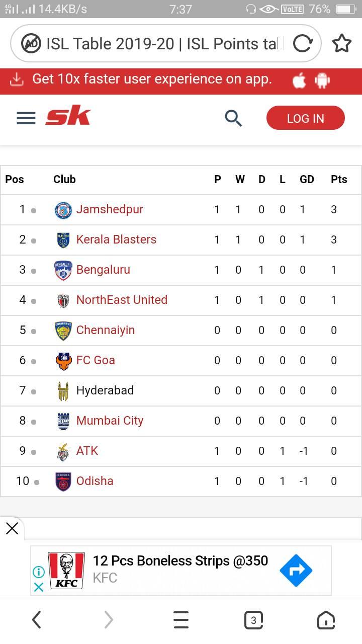
Task: Bookmark page with the star icon
Action: coord(342,44)
